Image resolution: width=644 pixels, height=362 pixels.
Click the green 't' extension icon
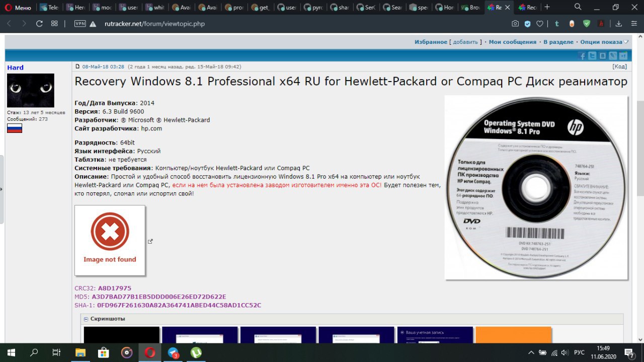(x=557, y=24)
